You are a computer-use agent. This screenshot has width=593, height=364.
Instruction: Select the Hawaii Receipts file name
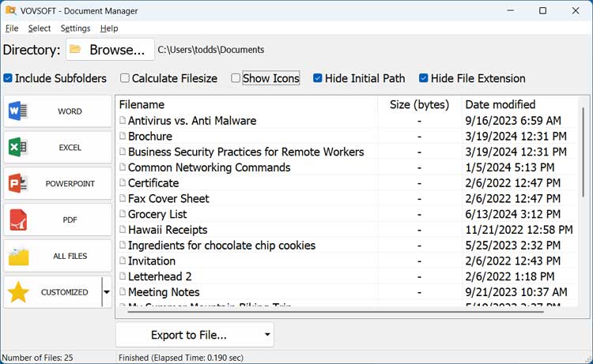point(168,230)
